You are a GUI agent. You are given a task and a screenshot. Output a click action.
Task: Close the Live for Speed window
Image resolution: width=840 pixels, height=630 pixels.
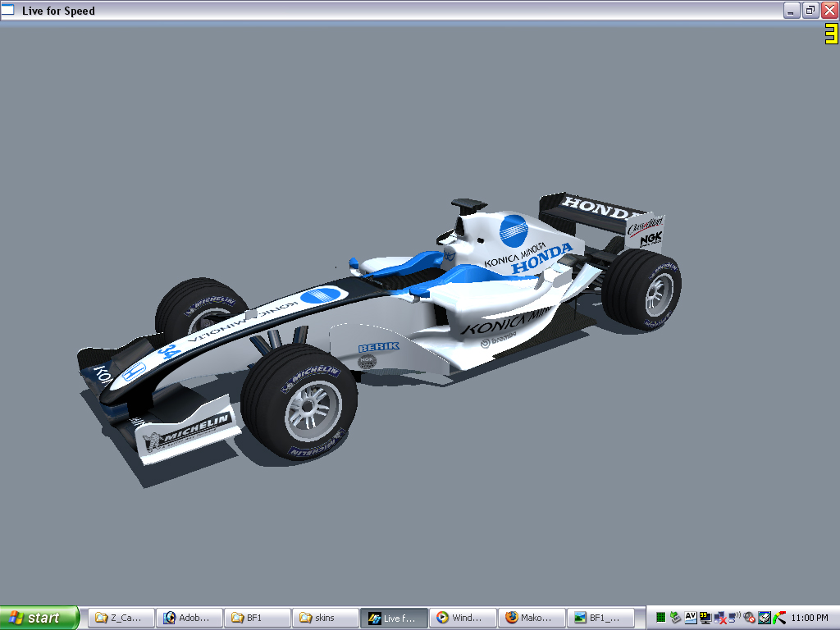[x=829, y=10]
